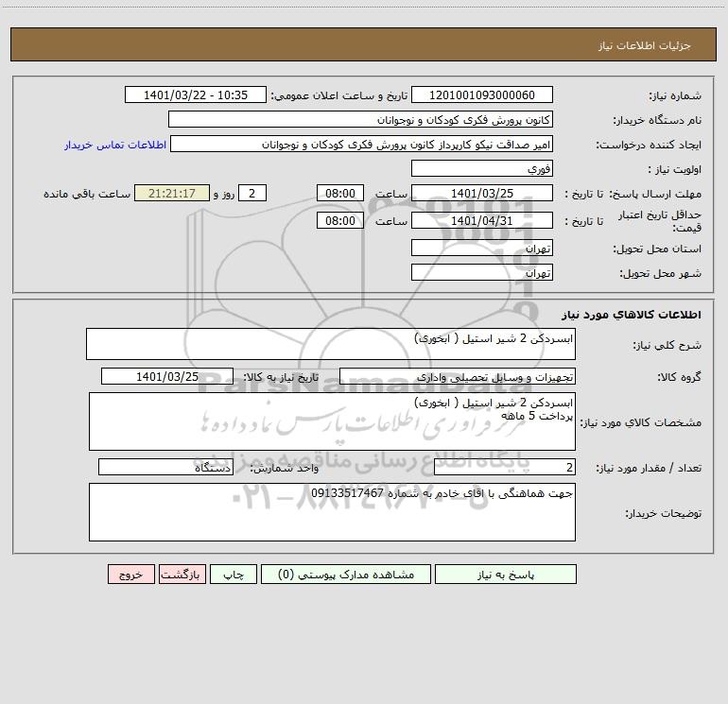Click the واحد شمارش field دستگاه

pos(165,468)
